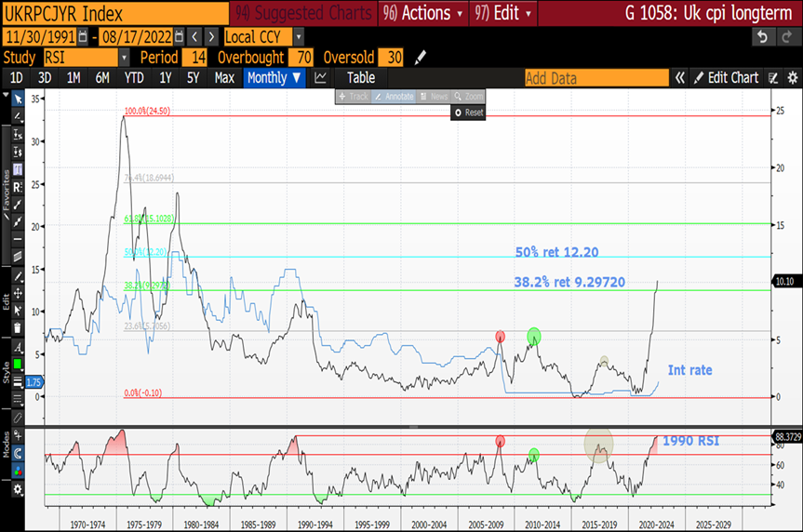
Task: Open the end date calendar picker
Action: (179, 37)
